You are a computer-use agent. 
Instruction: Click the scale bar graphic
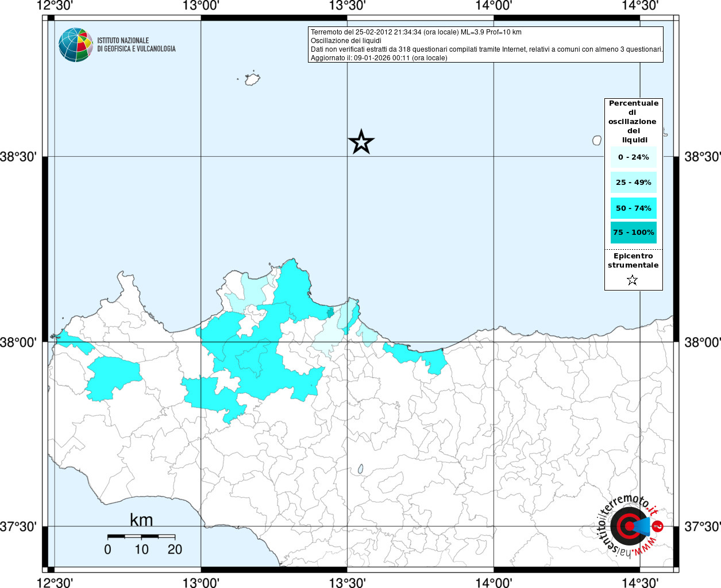coord(141,536)
